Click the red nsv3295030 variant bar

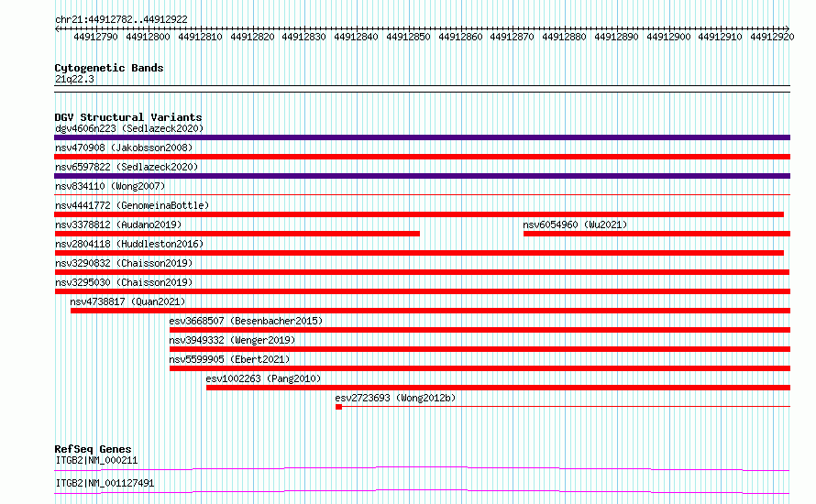tap(422, 291)
